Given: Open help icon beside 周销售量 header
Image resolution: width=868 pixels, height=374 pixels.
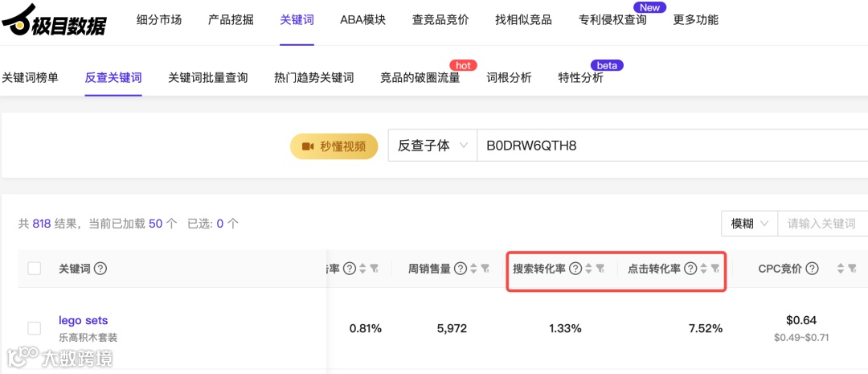Looking at the screenshot, I should coord(460,269).
